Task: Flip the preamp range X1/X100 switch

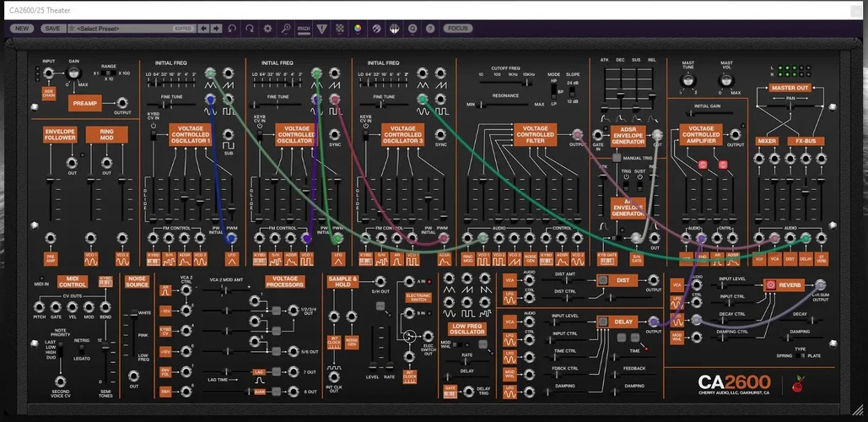Action: point(109,73)
